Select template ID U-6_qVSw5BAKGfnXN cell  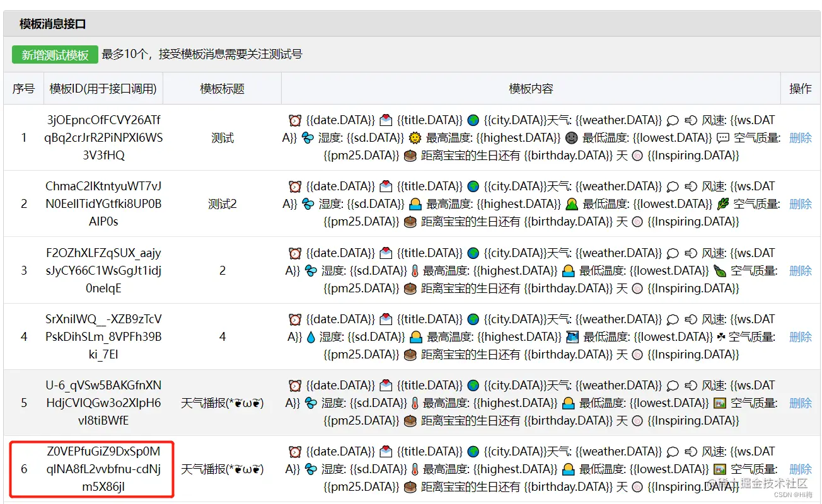(103, 403)
